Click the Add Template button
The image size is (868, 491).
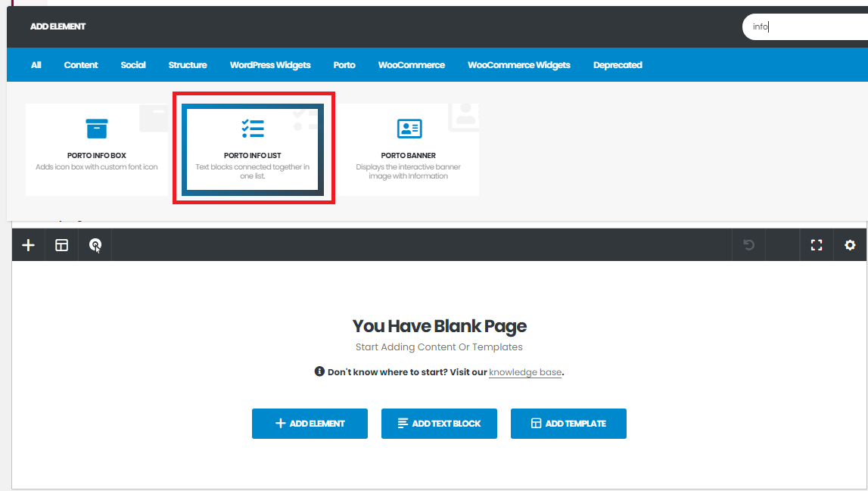point(568,424)
